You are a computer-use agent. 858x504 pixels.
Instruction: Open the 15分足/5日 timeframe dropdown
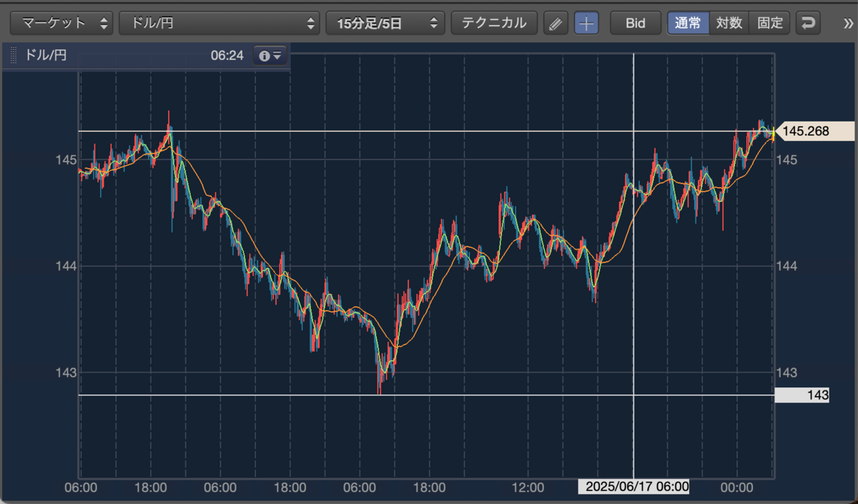tap(385, 23)
